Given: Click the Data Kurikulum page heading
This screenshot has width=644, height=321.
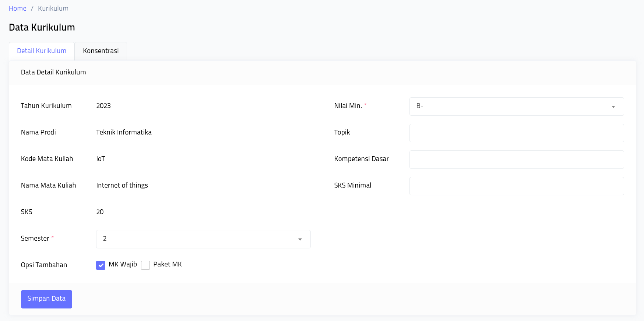Looking at the screenshot, I should click(42, 27).
